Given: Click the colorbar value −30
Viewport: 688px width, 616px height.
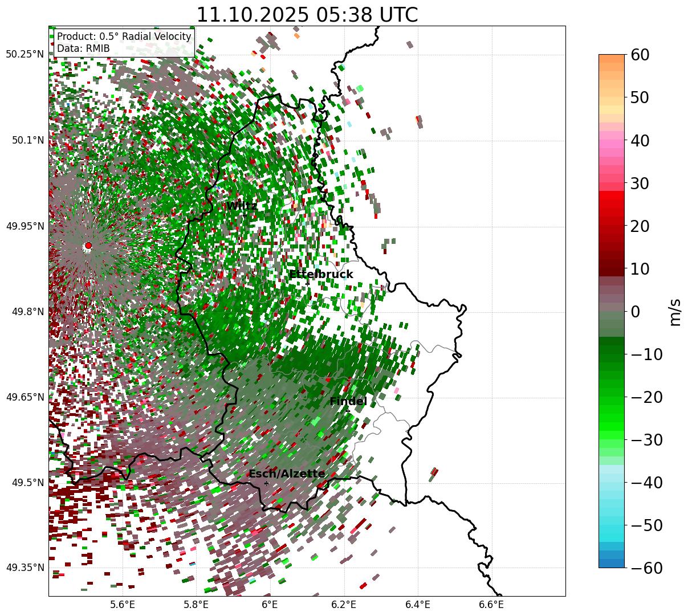Looking at the screenshot, I should pyautogui.click(x=646, y=439).
